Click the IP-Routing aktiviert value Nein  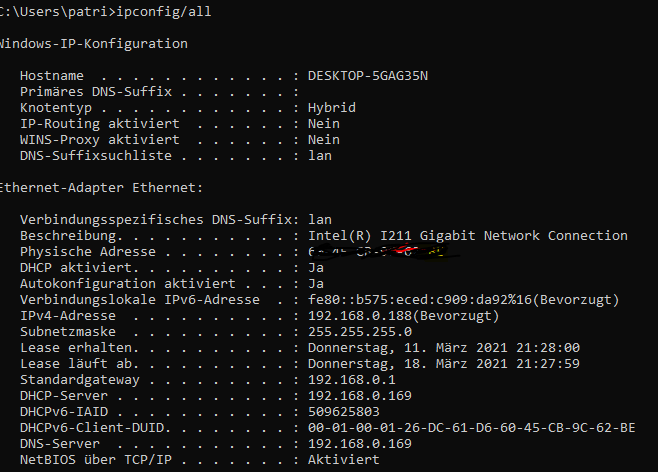pos(324,124)
